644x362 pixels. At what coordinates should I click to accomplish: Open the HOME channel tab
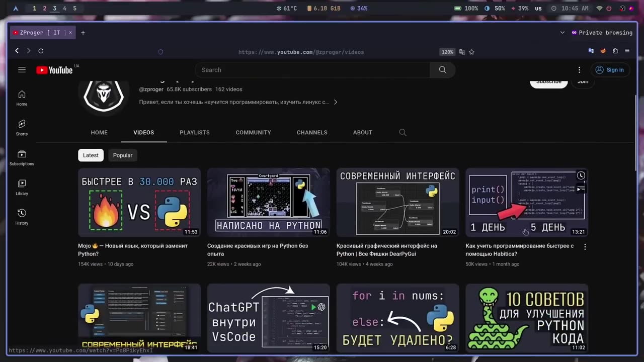(99, 132)
